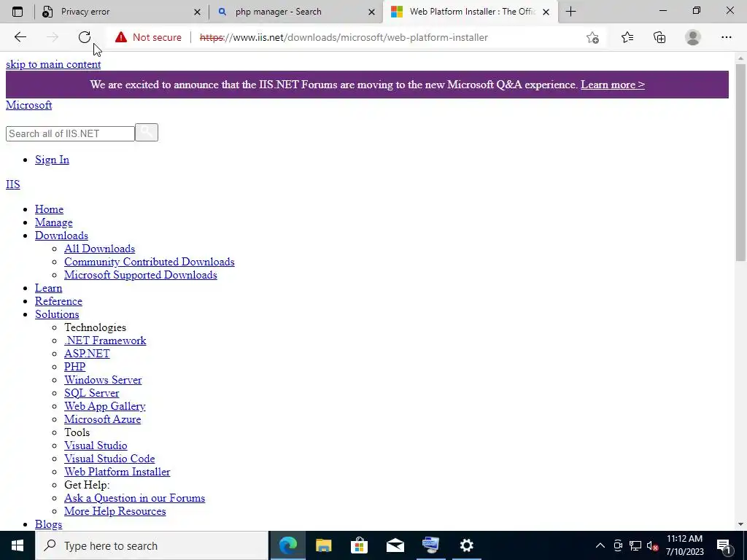This screenshot has height=560, width=747.
Task: Open Server Manager from the taskbar
Action: click(x=430, y=545)
